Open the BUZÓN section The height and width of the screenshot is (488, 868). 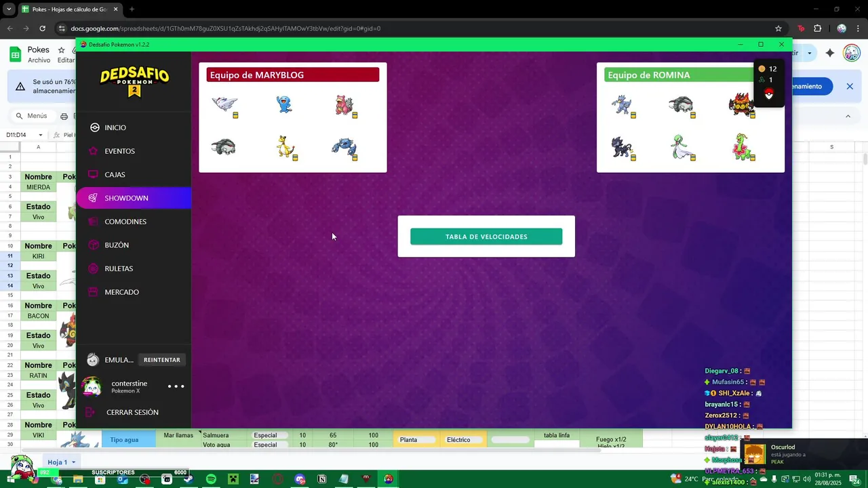(x=134, y=245)
